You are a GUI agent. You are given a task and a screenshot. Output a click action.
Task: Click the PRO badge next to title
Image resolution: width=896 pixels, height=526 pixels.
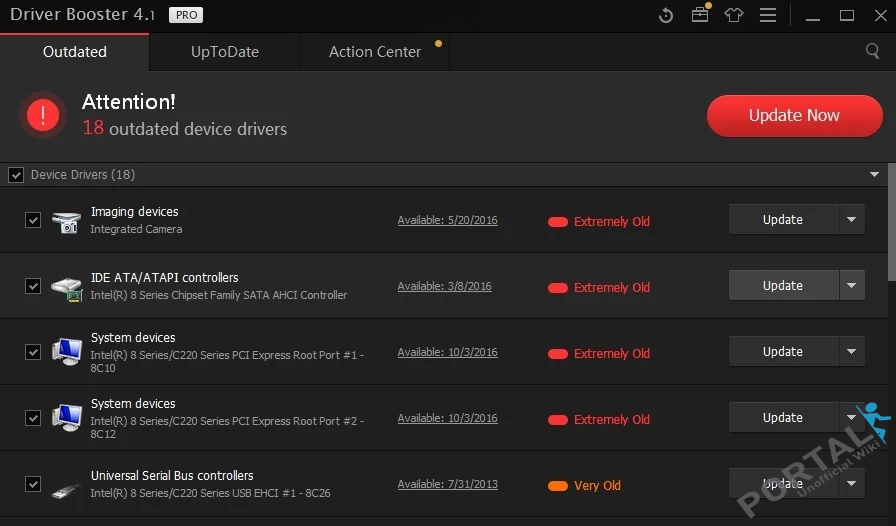click(186, 15)
